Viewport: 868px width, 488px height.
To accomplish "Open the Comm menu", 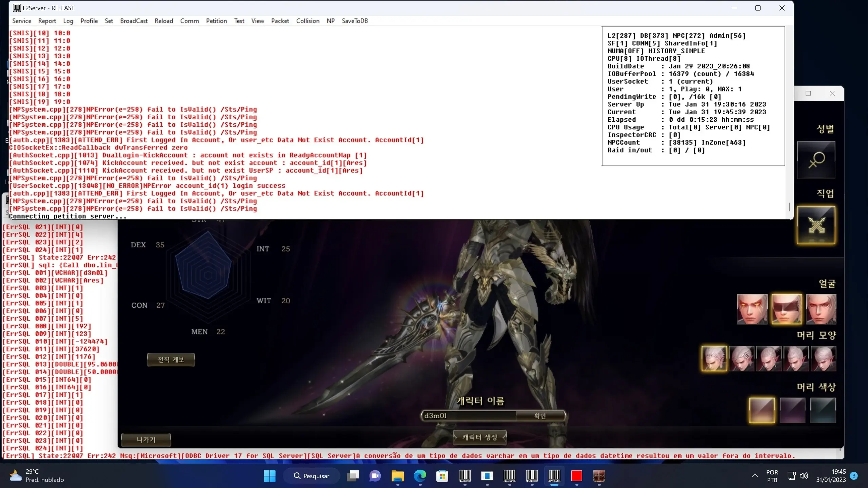I will click(x=190, y=21).
